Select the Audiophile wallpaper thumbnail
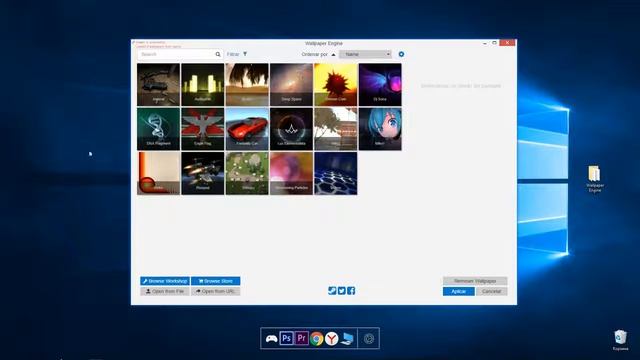Viewport: 640px width, 360px height. pos(203,84)
